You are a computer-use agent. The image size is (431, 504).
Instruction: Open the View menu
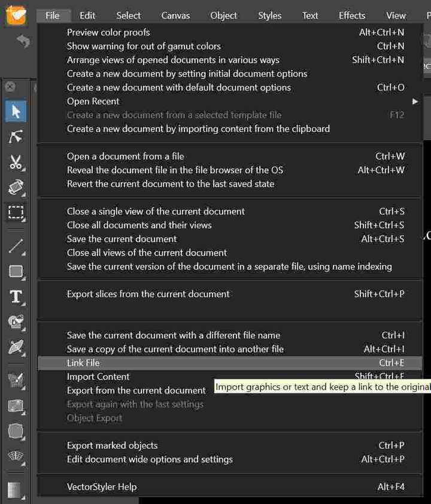396,16
